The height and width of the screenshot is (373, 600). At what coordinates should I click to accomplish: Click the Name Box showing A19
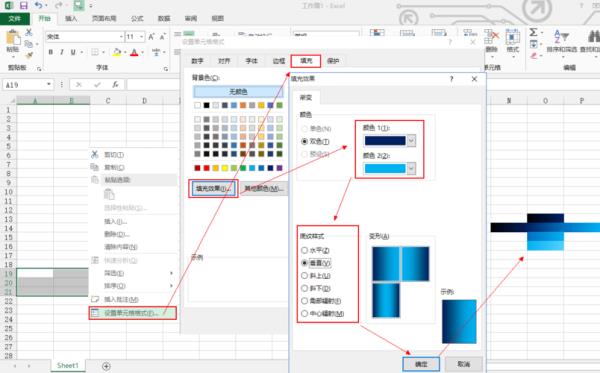click(28, 85)
